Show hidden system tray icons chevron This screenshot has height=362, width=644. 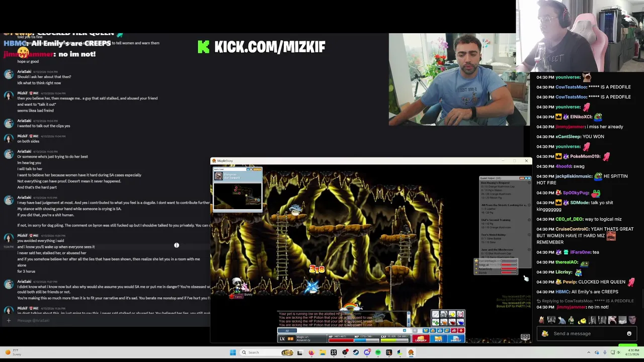[x=589, y=352]
